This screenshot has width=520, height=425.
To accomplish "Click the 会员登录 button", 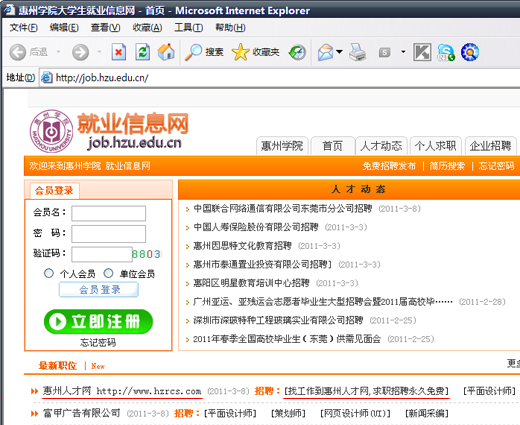I will pos(99,290).
